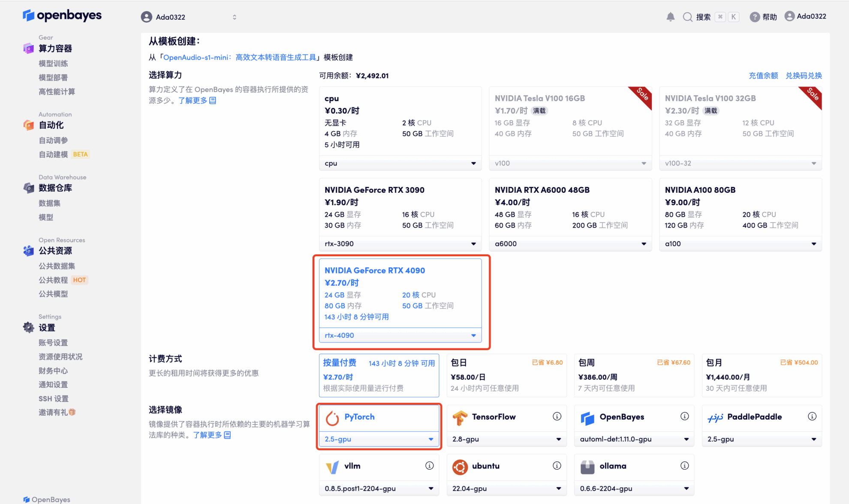The height and width of the screenshot is (504, 849).
Task: Select the 包日 daily billing option
Action: (x=506, y=375)
